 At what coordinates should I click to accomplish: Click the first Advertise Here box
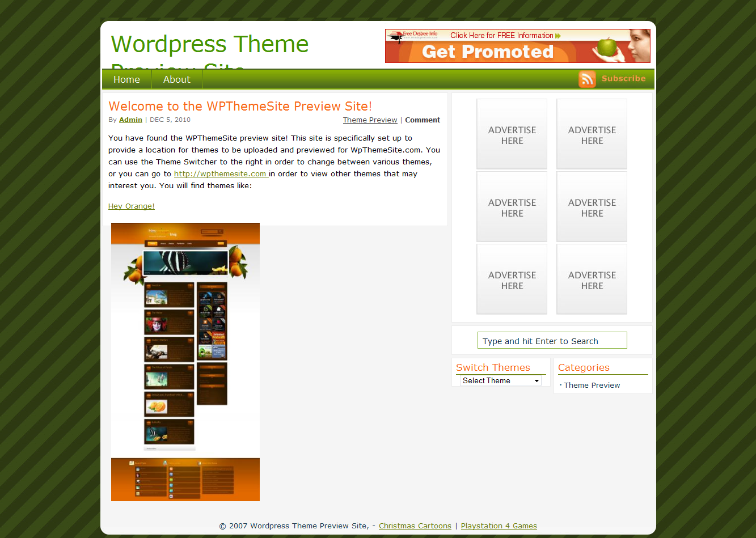pos(512,134)
